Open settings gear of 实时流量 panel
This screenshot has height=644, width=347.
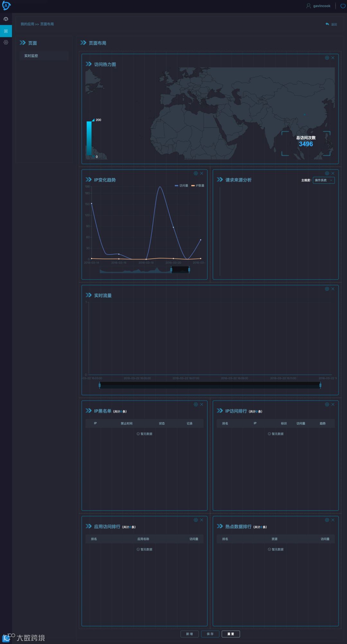[x=327, y=289]
